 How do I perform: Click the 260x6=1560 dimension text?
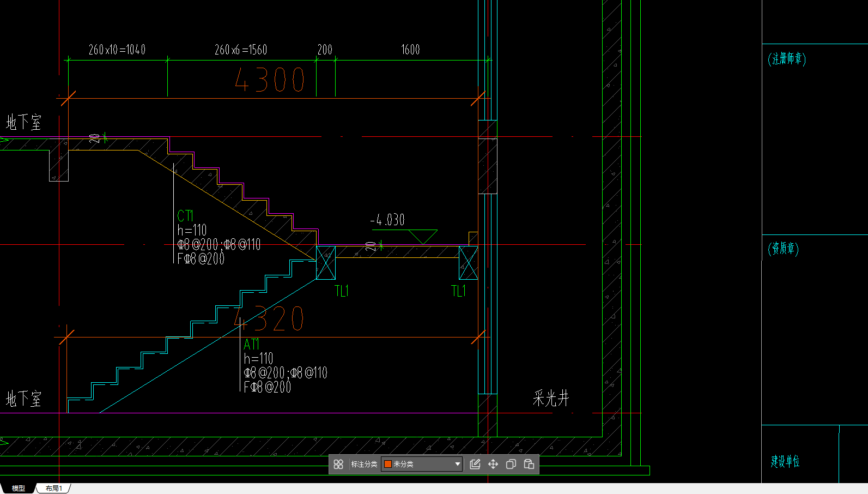point(241,50)
